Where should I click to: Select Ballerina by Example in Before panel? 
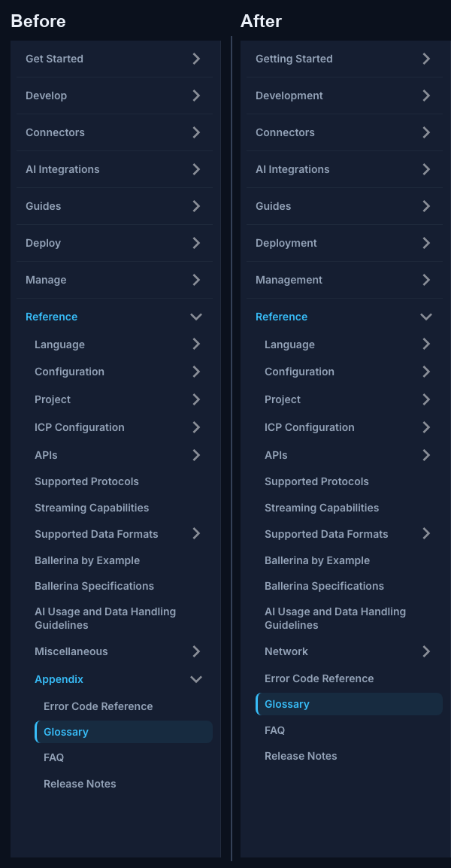pyautogui.click(x=87, y=560)
